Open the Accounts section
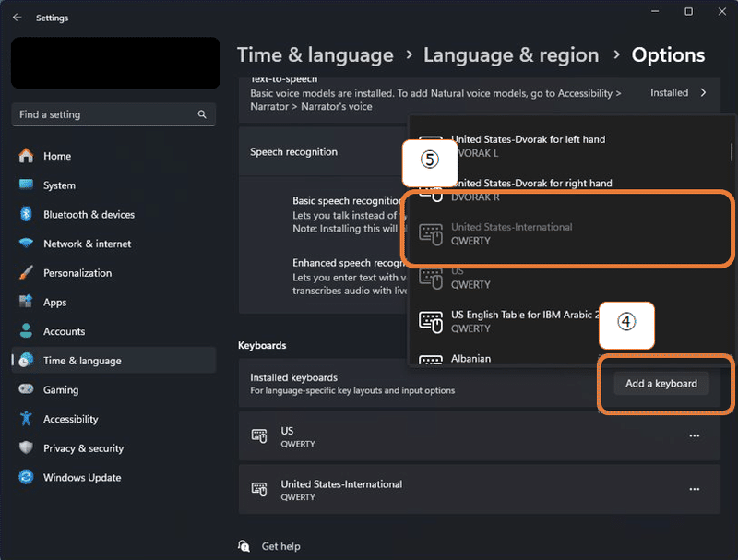 click(x=113, y=331)
